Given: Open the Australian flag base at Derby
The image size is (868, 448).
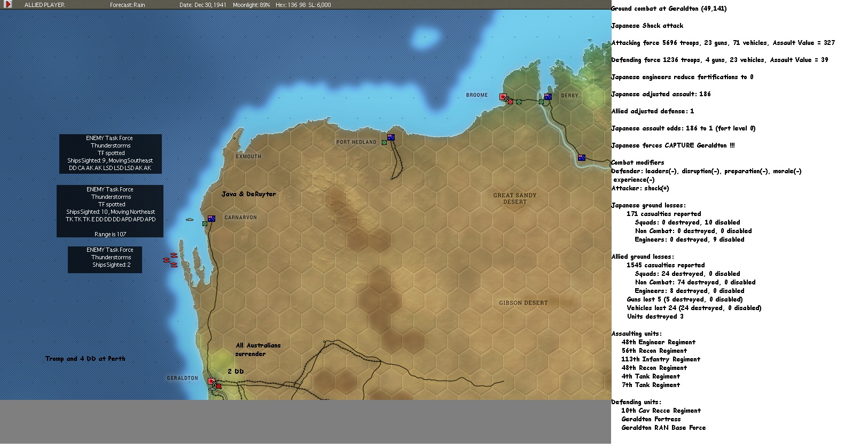Looking at the screenshot, I should click(548, 97).
